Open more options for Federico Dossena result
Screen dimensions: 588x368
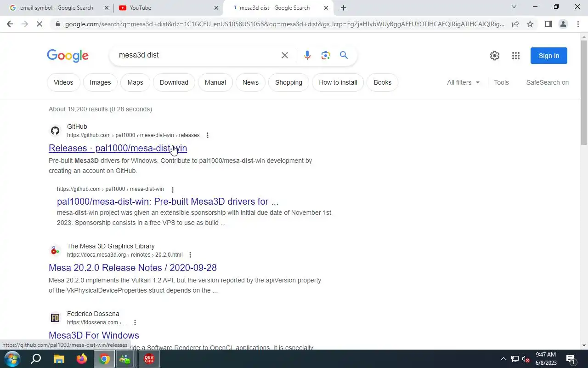[135, 322]
